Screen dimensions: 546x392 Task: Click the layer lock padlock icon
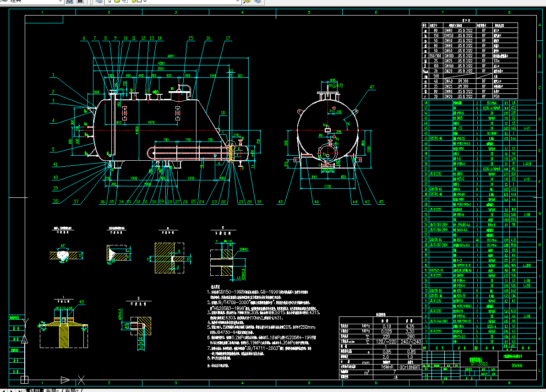(134, 2)
